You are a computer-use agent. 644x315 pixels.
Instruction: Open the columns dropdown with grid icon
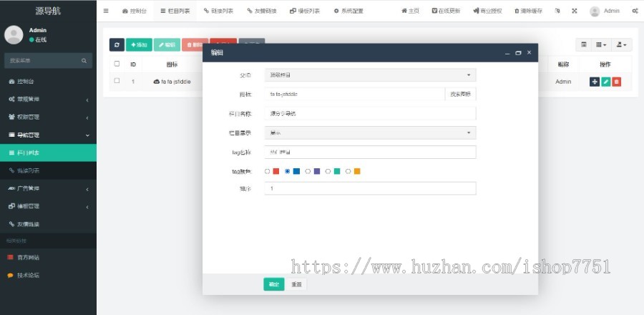(601, 44)
